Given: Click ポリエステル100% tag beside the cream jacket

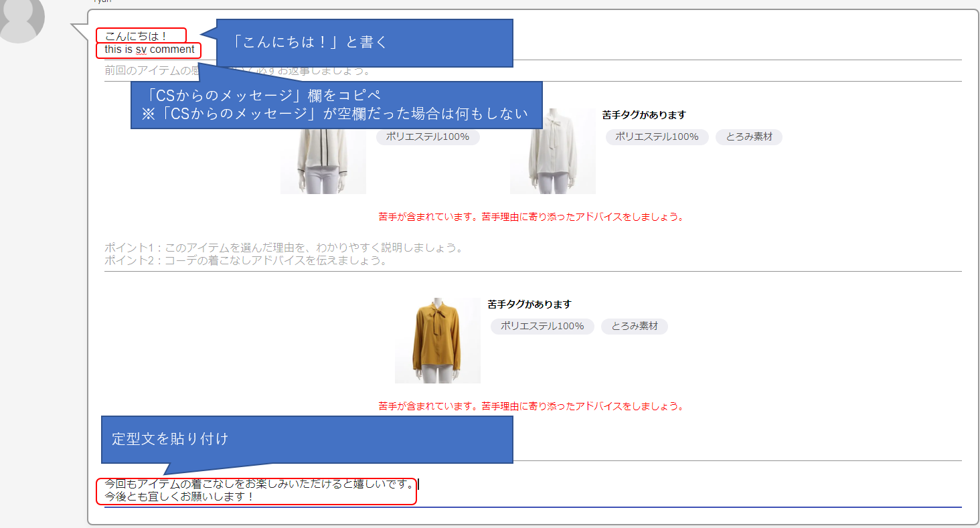Looking at the screenshot, I should point(428,137).
